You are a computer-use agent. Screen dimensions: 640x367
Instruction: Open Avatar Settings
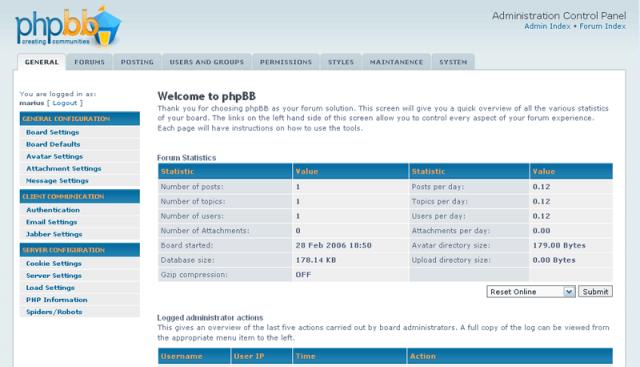tap(54, 156)
